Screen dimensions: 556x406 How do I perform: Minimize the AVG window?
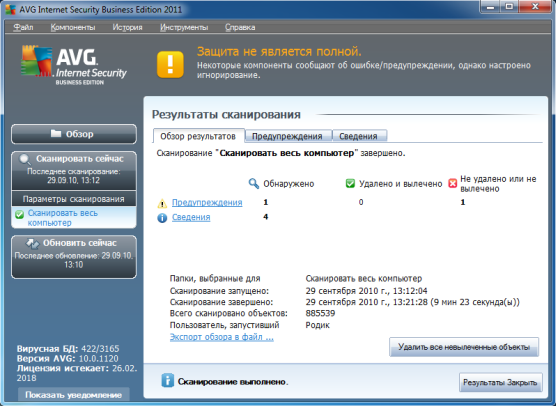(491, 7)
